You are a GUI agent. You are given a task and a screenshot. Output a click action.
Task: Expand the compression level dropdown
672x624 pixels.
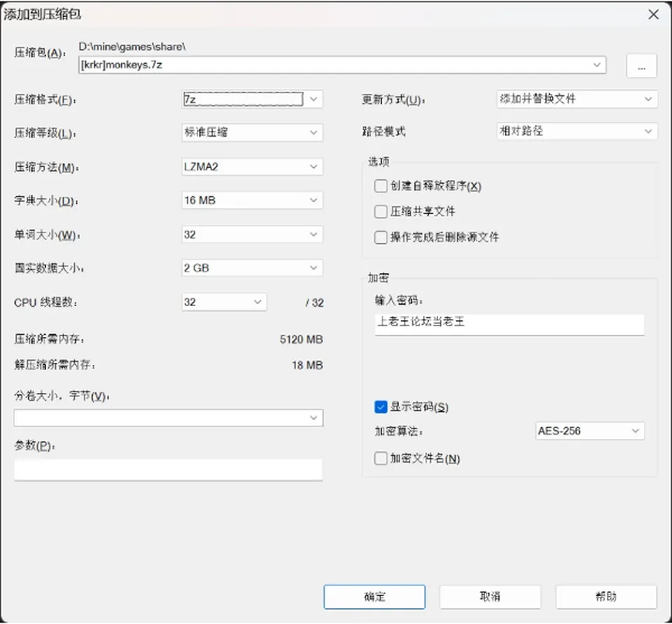pos(252,132)
